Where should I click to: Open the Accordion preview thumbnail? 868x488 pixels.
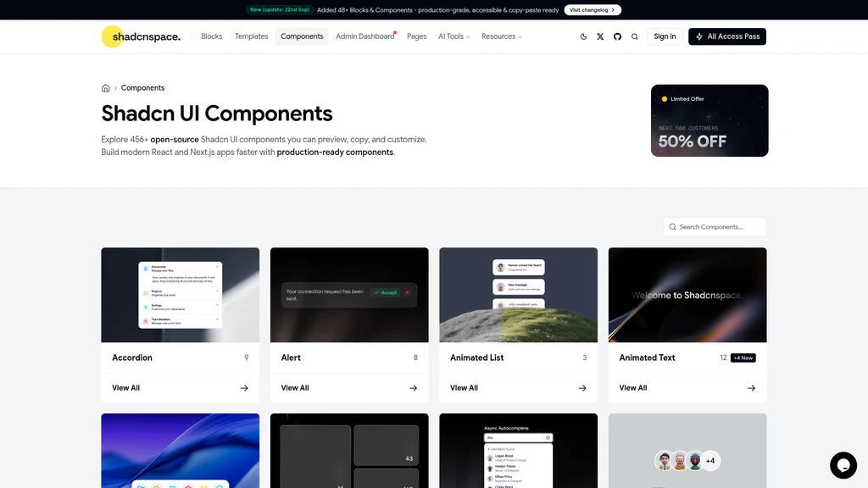pyautogui.click(x=180, y=295)
